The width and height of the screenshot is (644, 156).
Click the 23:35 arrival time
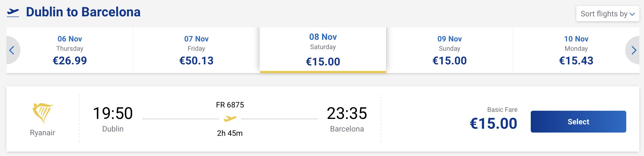coord(347,113)
